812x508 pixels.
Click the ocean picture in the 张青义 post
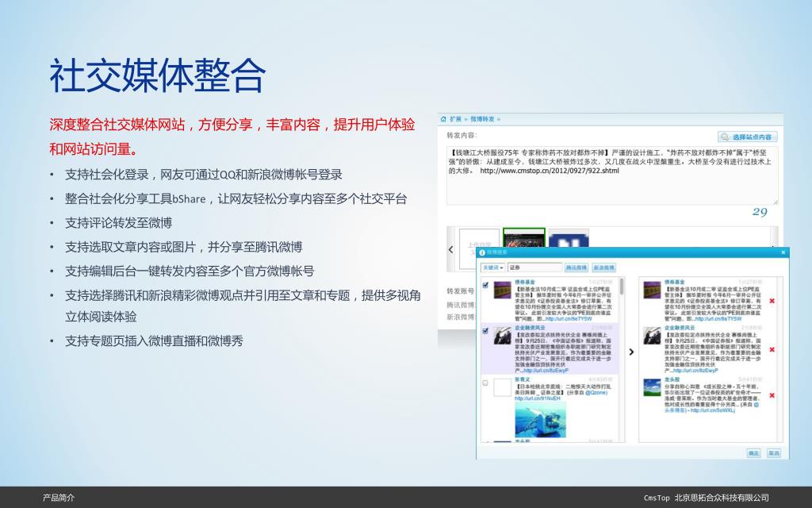click(540, 419)
